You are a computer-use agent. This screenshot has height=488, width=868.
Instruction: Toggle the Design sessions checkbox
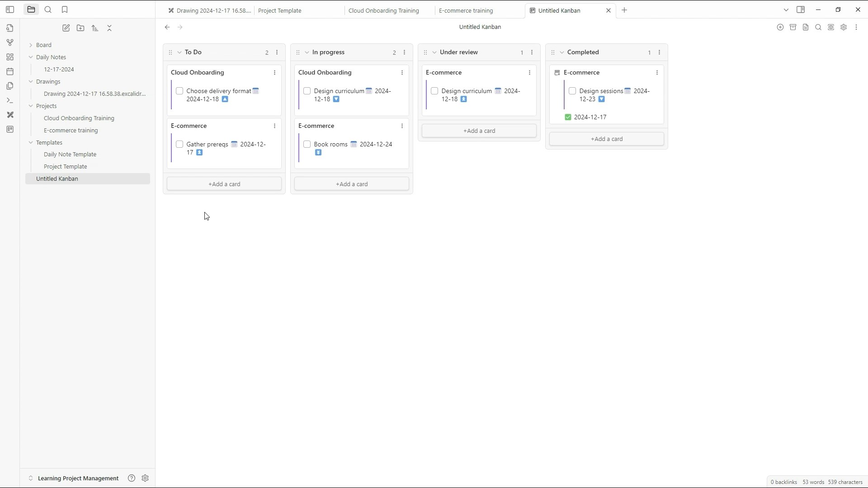click(x=572, y=91)
